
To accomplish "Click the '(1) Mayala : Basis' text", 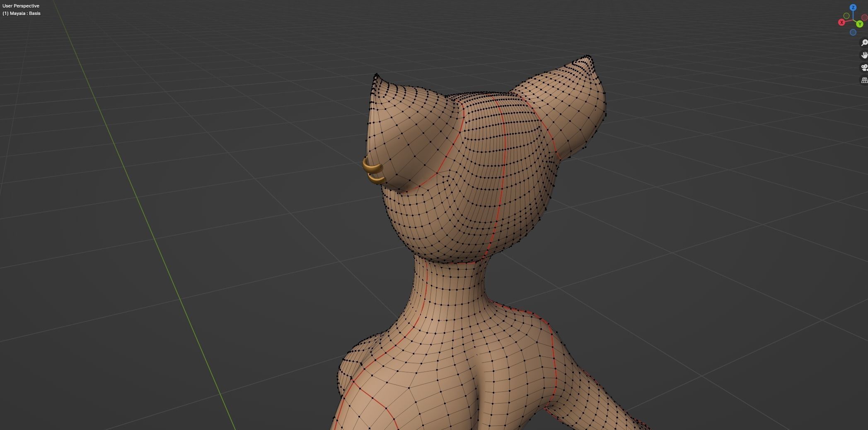I will pos(22,13).
